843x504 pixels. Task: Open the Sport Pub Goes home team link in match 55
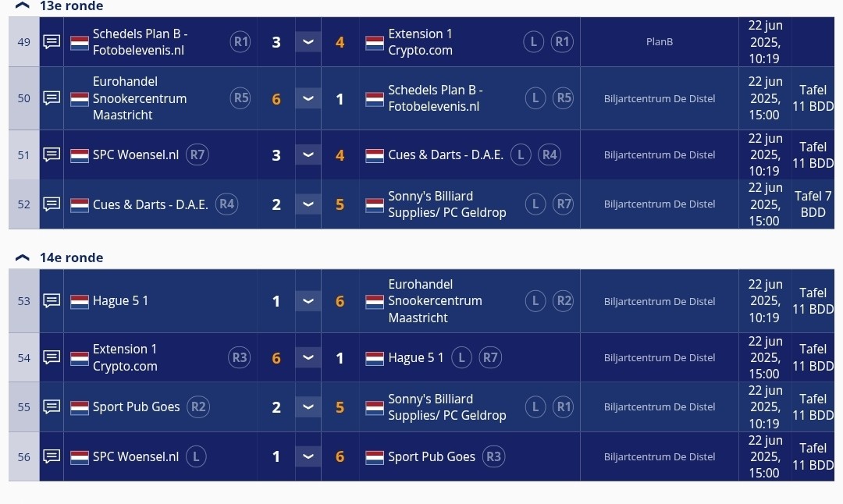(136, 407)
